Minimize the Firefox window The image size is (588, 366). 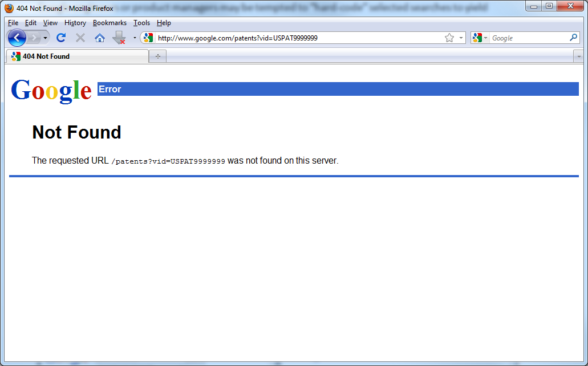(534, 6)
